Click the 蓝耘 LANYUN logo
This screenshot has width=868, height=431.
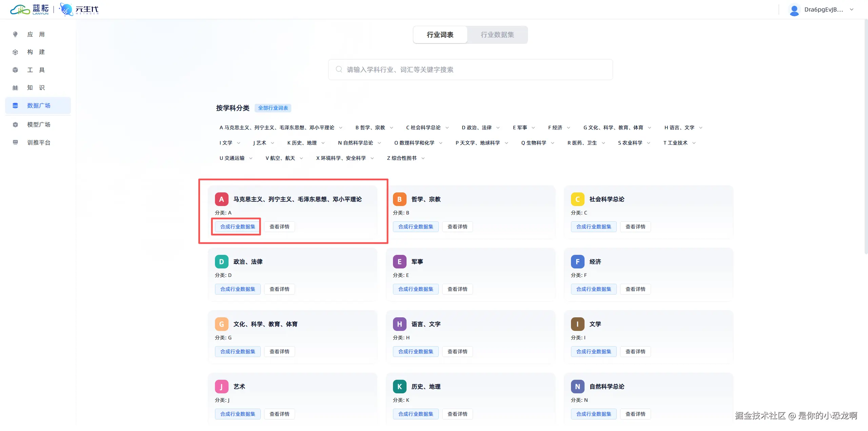click(30, 10)
